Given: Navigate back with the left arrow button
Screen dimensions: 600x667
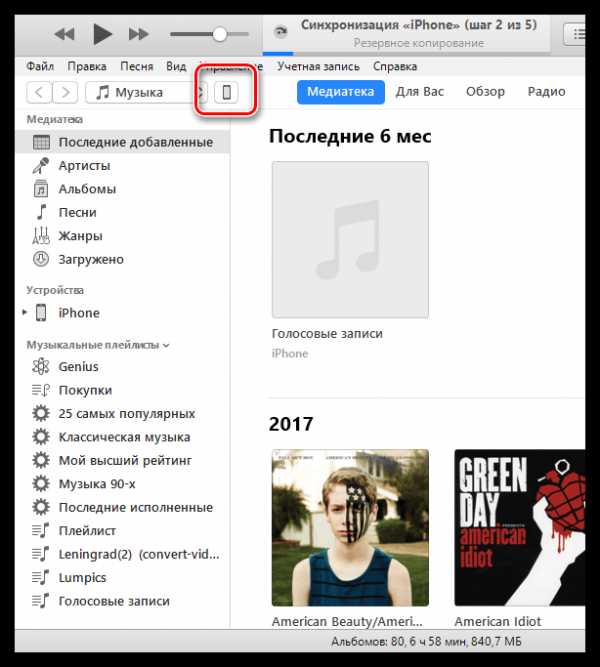Looking at the screenshot, I should (x=39, y=92).
